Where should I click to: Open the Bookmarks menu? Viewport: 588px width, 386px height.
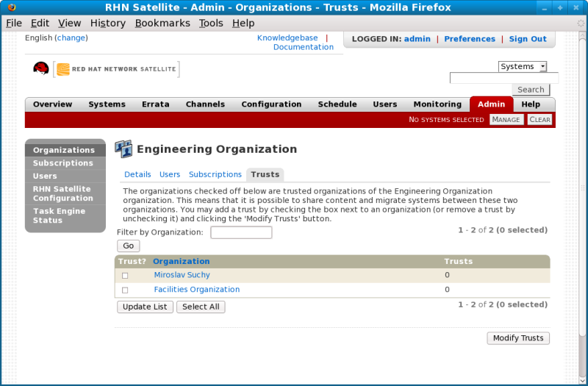[x=162, y=23]
